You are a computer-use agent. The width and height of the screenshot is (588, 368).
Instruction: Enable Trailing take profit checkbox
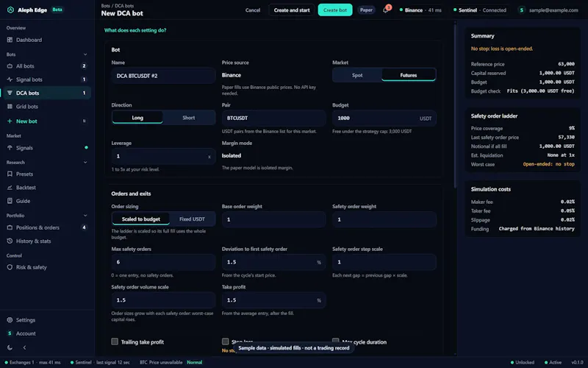click(x=115, y=342)
